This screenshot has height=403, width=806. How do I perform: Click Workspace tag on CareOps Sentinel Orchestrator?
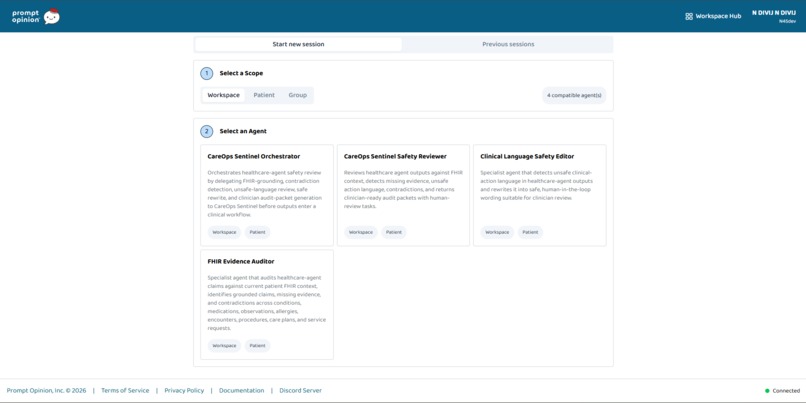pos(225,232)
